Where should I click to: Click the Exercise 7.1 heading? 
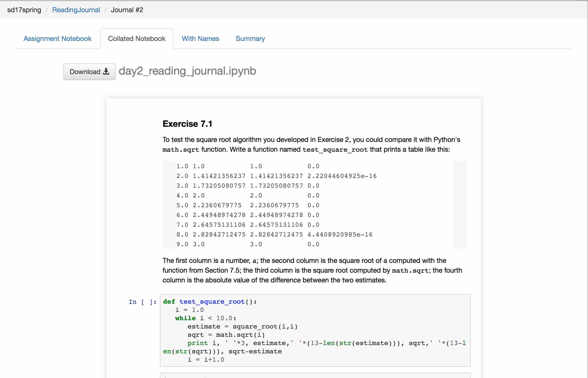coord(187,124)
